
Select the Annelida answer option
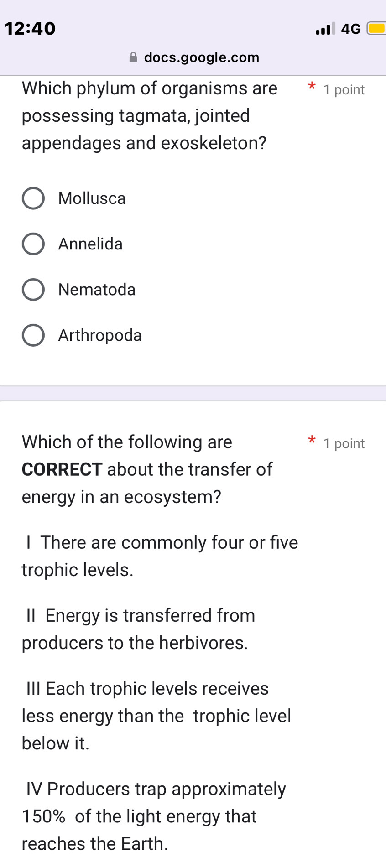tap(33, 244)
